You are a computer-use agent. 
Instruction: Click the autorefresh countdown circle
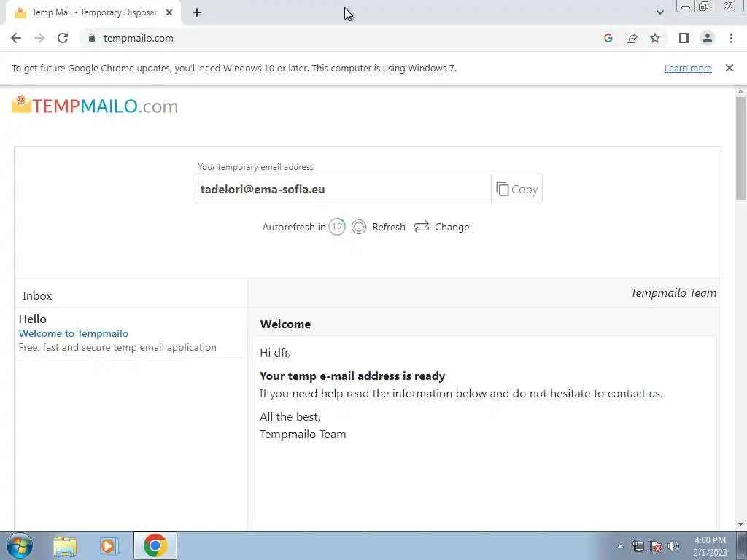point(337,227)
